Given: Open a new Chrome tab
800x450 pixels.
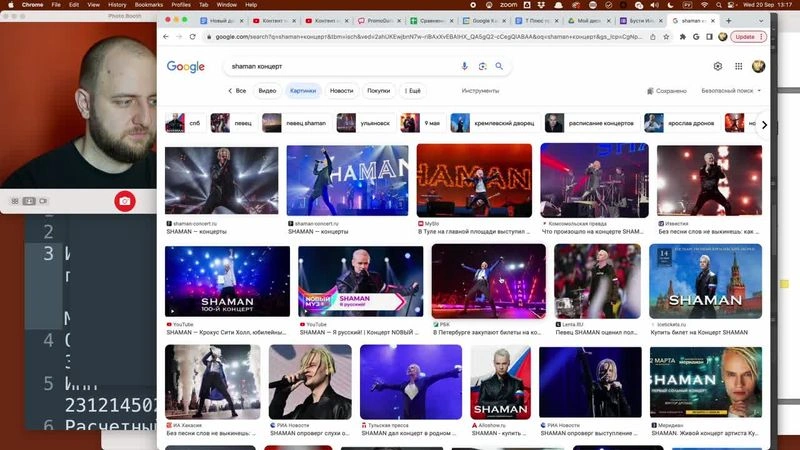Looking at the screenshot, I should [729, 21].
